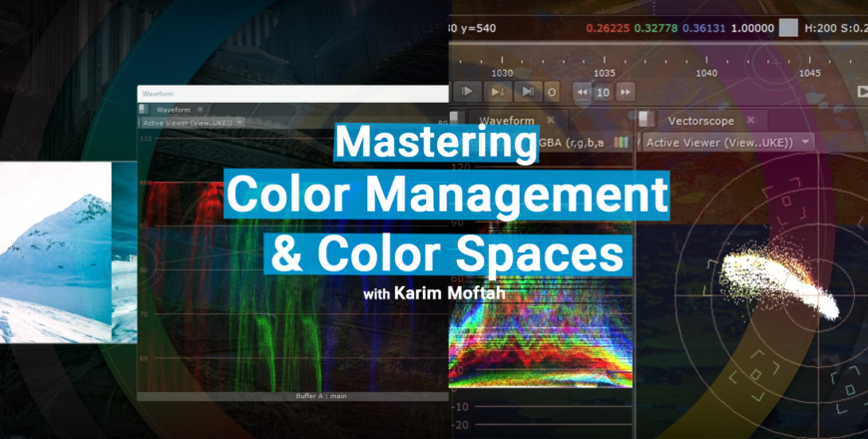Jump to frame 1045 on the timeline
The width and height of the screenshot is (868, 439).
point(810,73)
